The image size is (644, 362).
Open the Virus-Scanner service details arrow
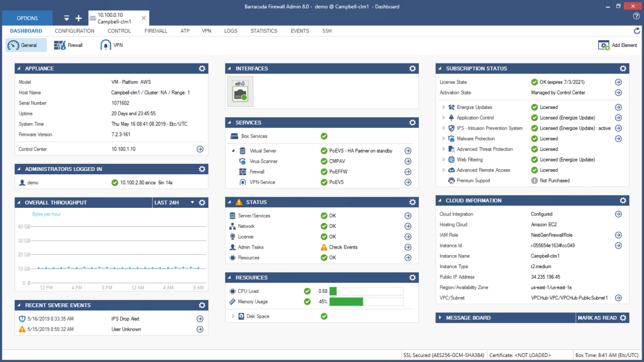[407, 161]
